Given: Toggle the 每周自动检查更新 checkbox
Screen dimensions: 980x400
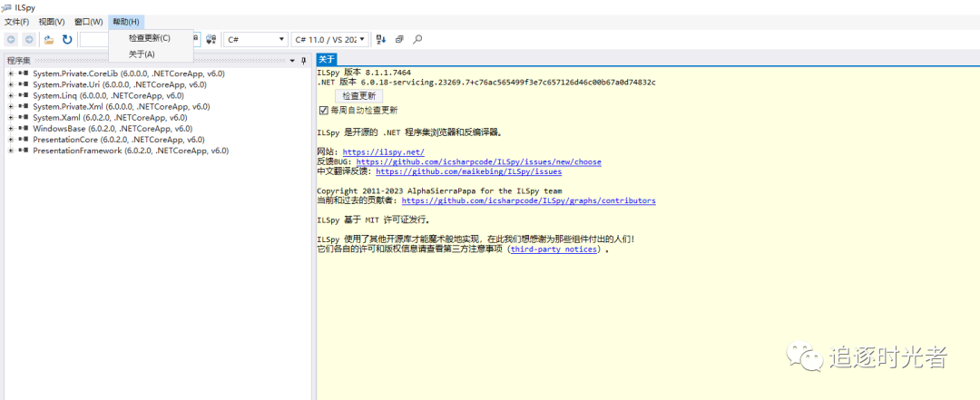Looking at the screenshot, I should click(324, 110).
